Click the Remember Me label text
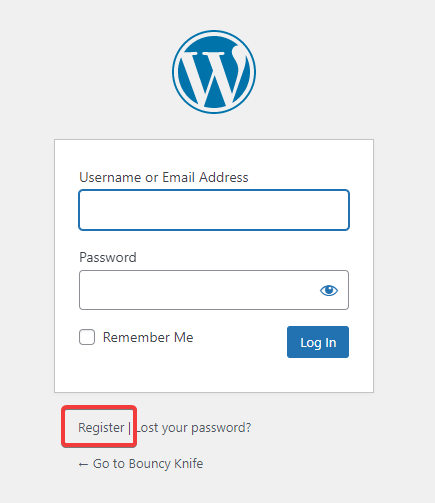Image resolution: width=435 pixels, height=503 pixels. pyautogui.click(x=148, y=337)
